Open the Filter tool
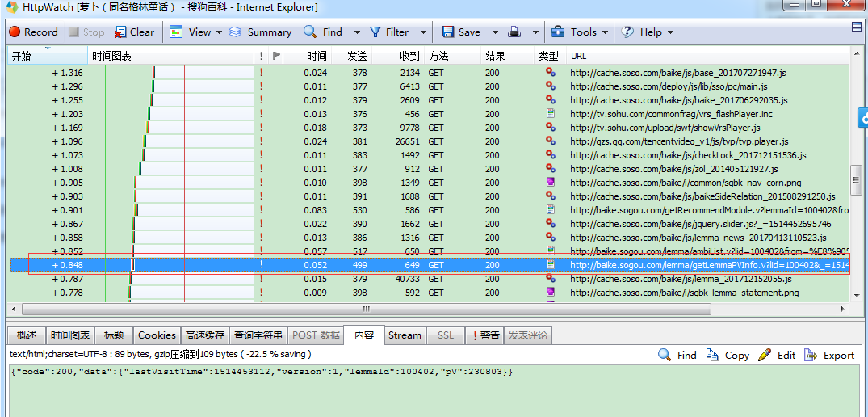 click(389, 32)
